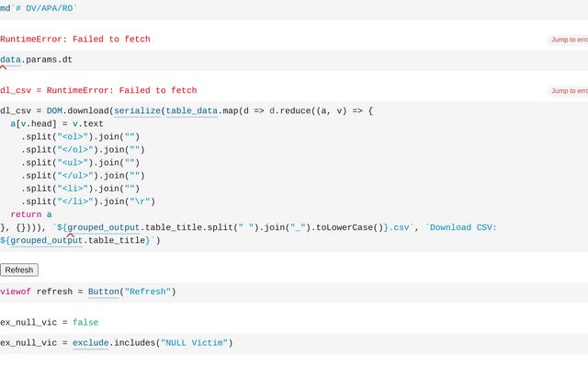Click grouped_output in the Download CSV label

pyautogui.click(x=46, y=240)
